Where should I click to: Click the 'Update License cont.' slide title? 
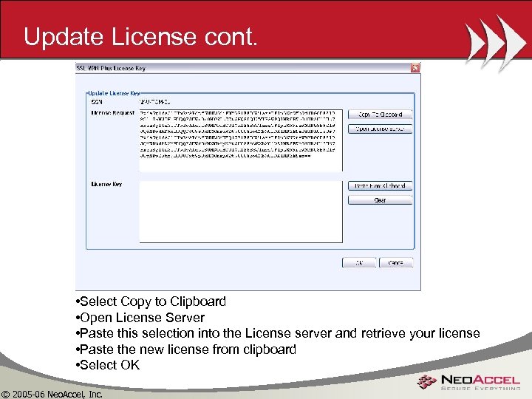coord(141,36)
